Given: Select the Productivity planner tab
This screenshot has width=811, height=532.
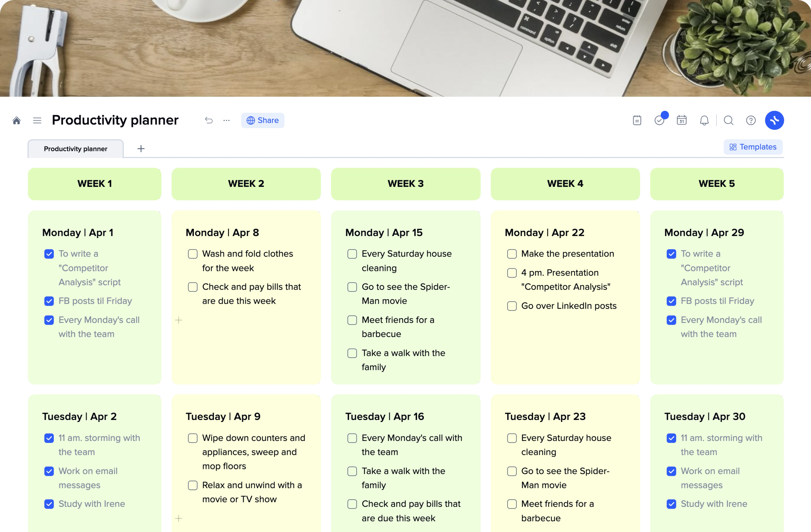Looking at the screenshot, I should coord(76,148).
